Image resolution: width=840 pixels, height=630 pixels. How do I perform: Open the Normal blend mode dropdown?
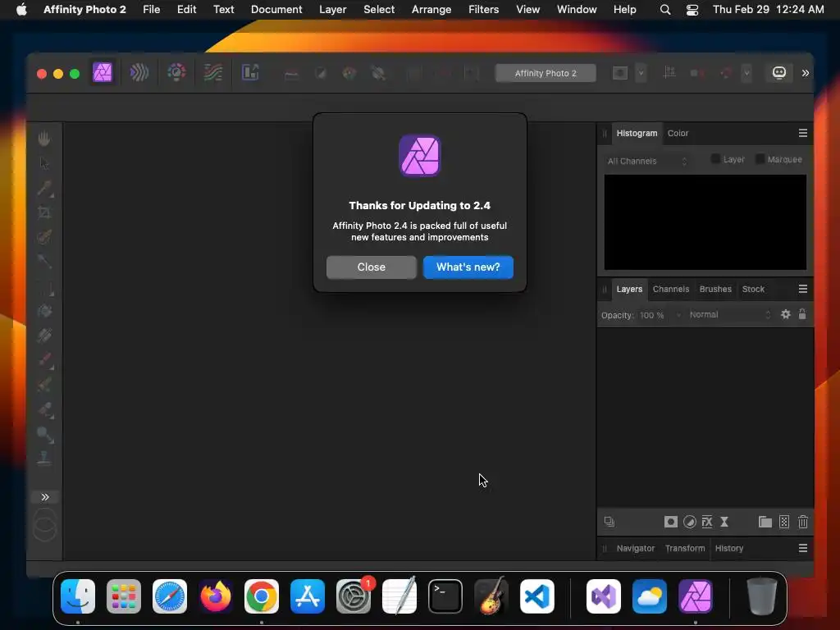[729, 314]
